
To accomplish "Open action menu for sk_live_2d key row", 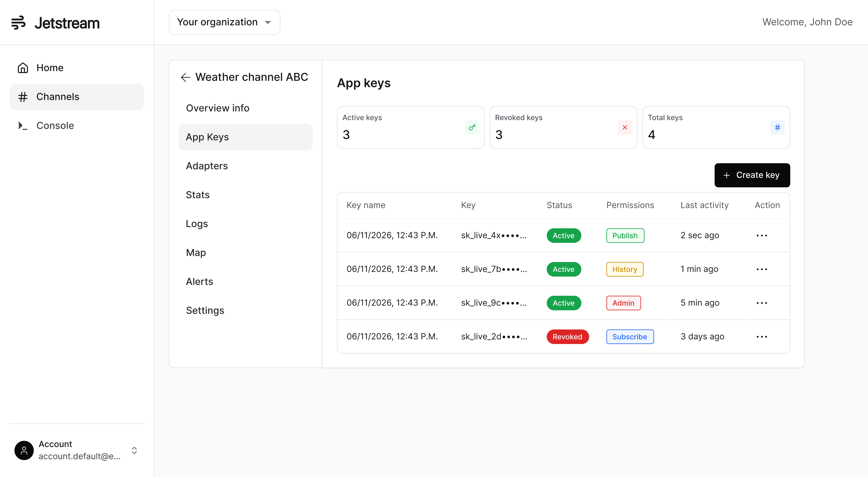I will pos(761,336).
